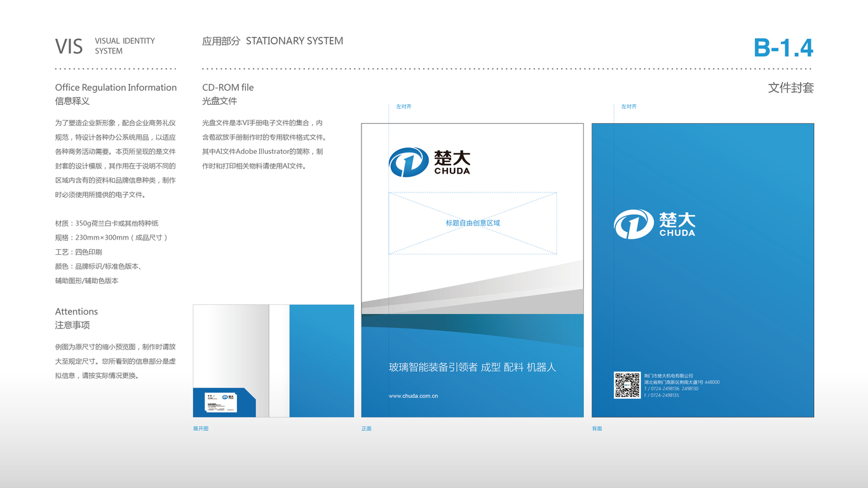
Task: Click the white Chuda emblem on the back cover
Action: (x=634, y=224)
